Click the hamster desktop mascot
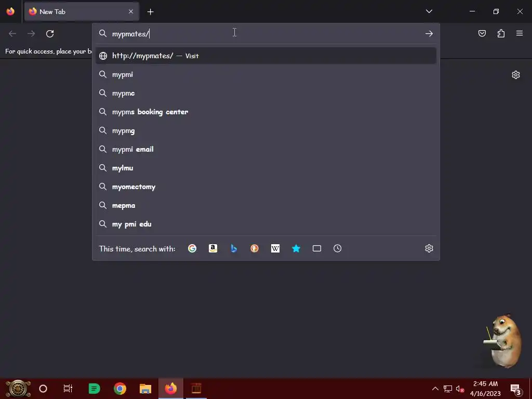This screenshot has height=399, width=532. (503, 341)
